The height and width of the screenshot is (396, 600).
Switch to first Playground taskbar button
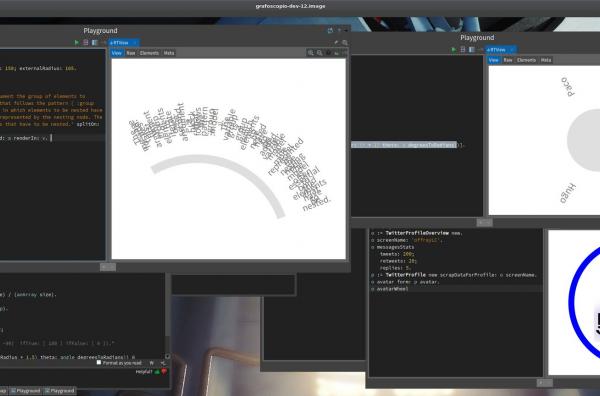26,391
